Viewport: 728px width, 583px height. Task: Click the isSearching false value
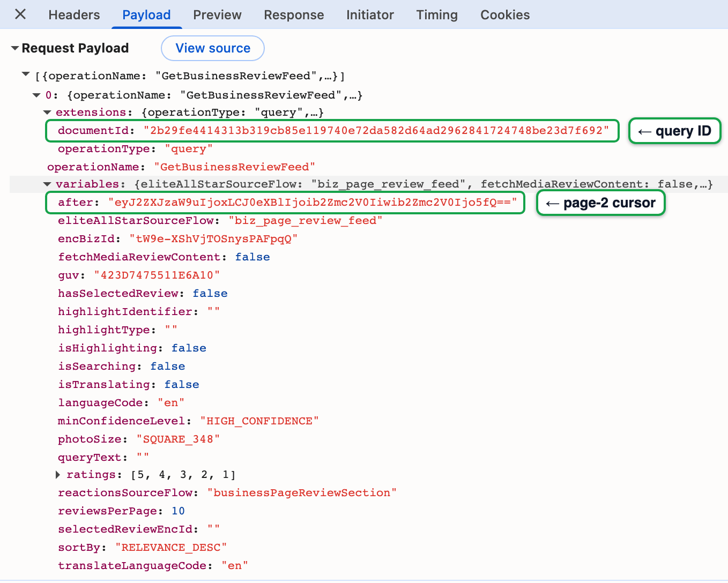pyautogui.click(x=168, y=367)
